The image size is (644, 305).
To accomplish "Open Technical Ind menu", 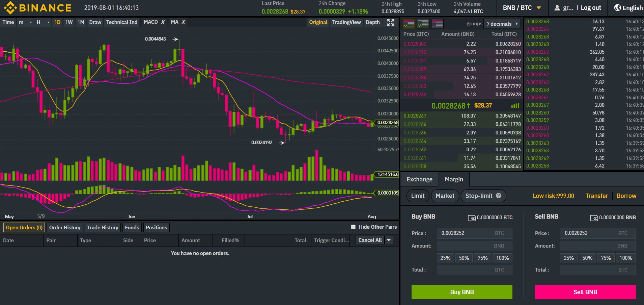I will [x=122, y=22].
